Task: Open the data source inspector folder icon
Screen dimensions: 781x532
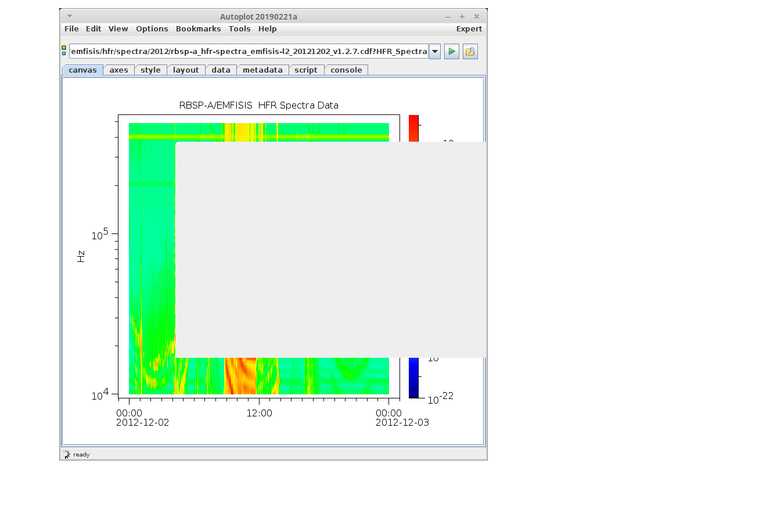Action: tap(470, 52)
